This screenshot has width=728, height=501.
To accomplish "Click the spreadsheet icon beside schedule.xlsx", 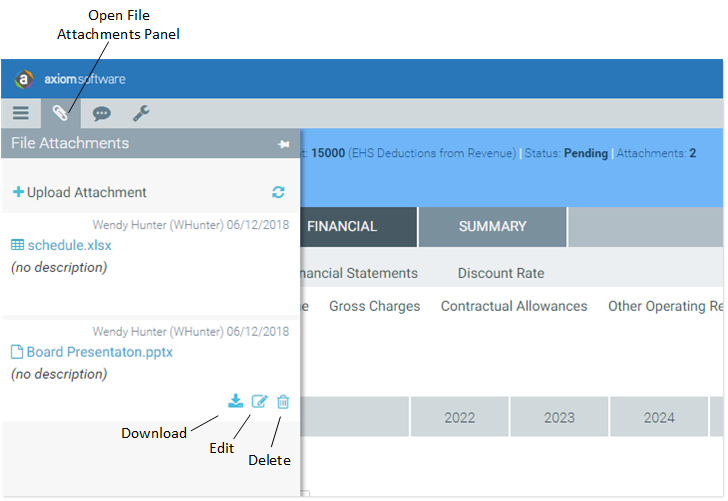I will coord(18,245).
